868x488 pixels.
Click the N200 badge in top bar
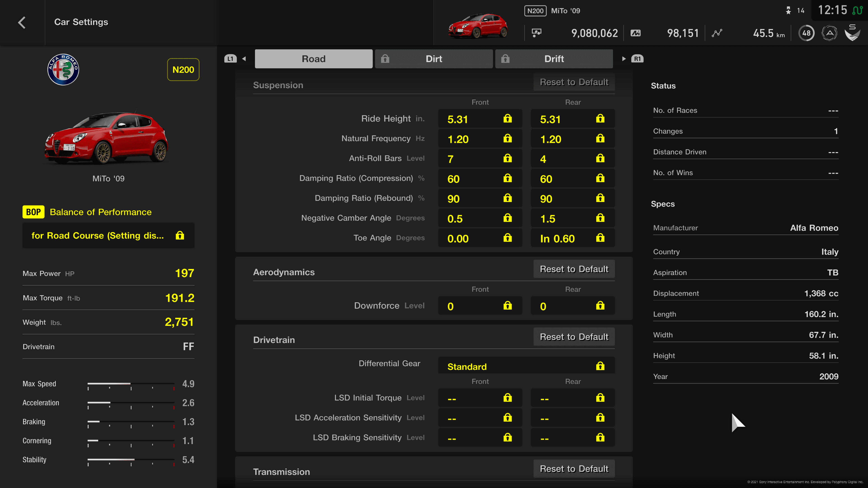pyautogui.click(x=535, y=11)
